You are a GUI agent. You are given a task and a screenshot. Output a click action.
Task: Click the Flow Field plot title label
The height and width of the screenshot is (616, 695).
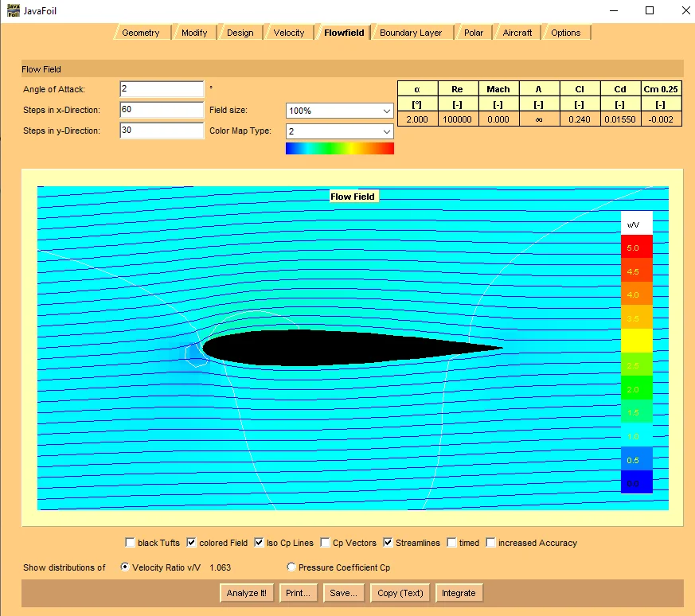[x=353, y=197]
